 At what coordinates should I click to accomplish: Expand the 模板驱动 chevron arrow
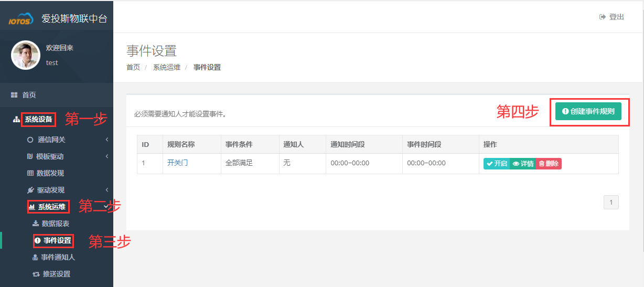106,156
